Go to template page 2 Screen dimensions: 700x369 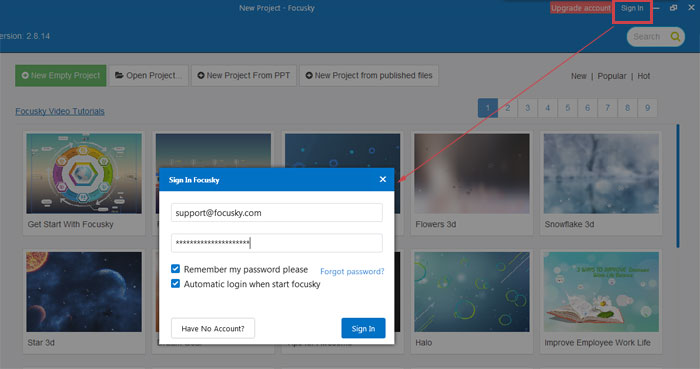(508, 108)
